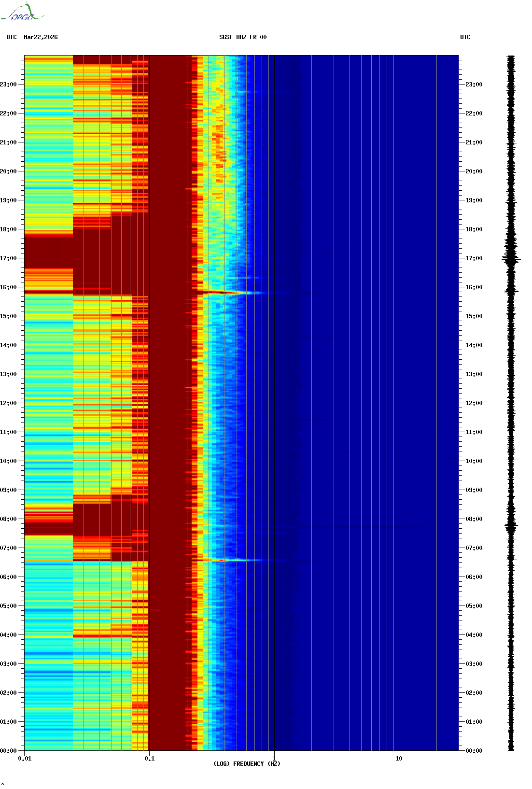Viewport: 532px width, 789px height.
Task: Click the left '00:00' time label
Action: coord(8,751)
